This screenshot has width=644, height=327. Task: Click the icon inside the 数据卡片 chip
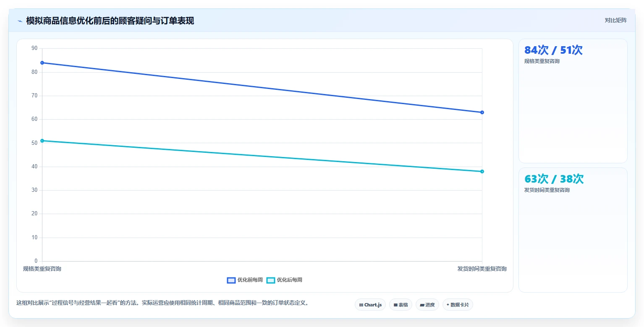pos(448,305)
